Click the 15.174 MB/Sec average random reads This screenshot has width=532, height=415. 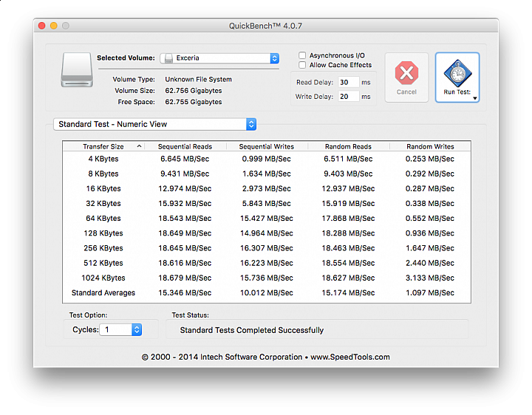[349, 293]
